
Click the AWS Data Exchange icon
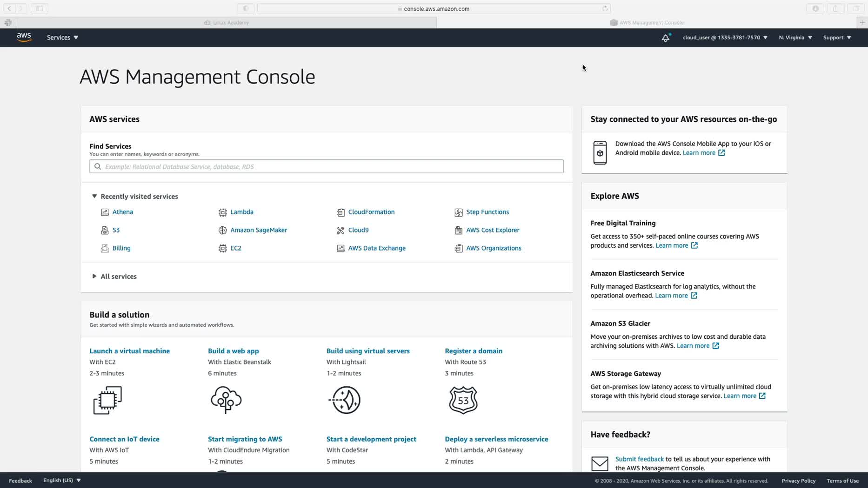pos(341,249)
